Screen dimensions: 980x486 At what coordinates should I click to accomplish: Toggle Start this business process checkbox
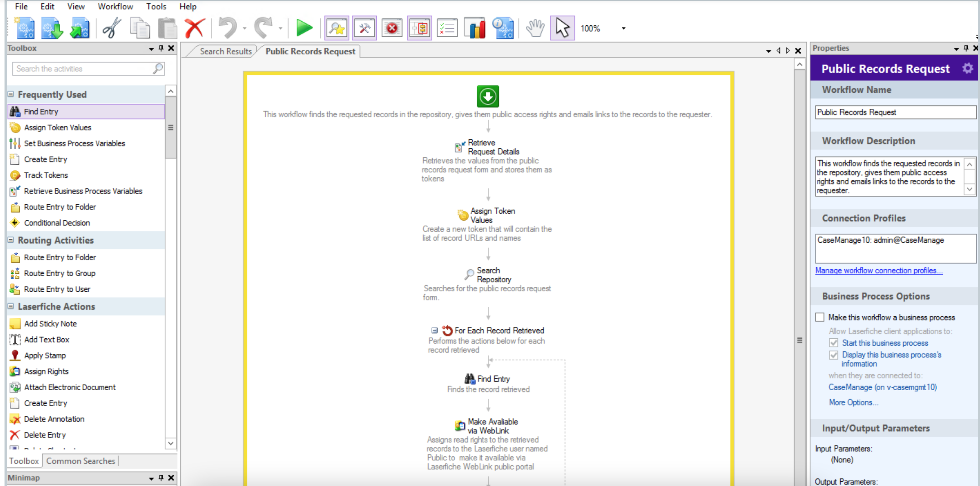[x=833, y=343]
